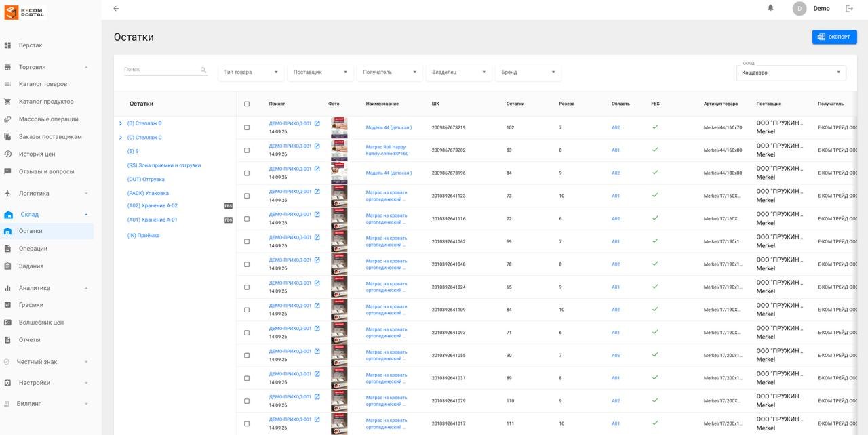Click the logout icon next to Demo
This screenshot has height=435, width=868.
[x=849, y=8]
